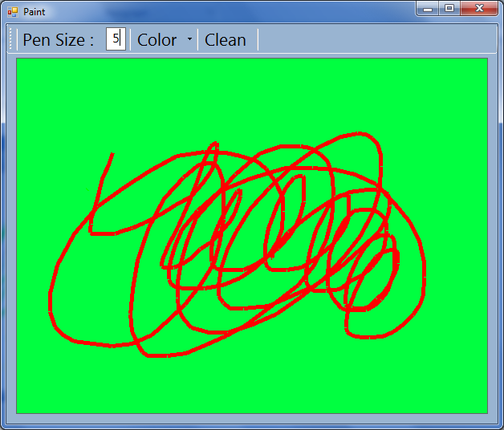Click the toolbar grip handle

10,39
